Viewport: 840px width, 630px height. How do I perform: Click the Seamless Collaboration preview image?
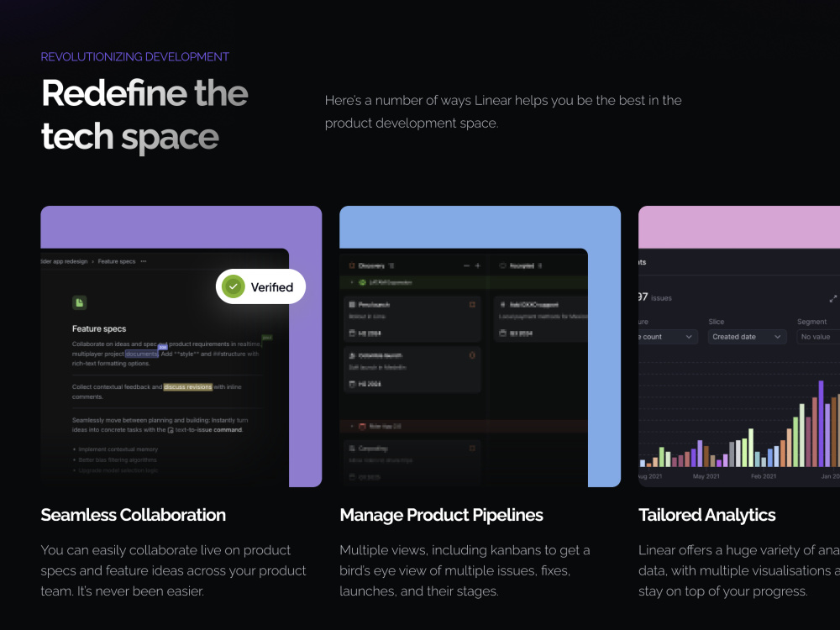[x=181, y=347]
